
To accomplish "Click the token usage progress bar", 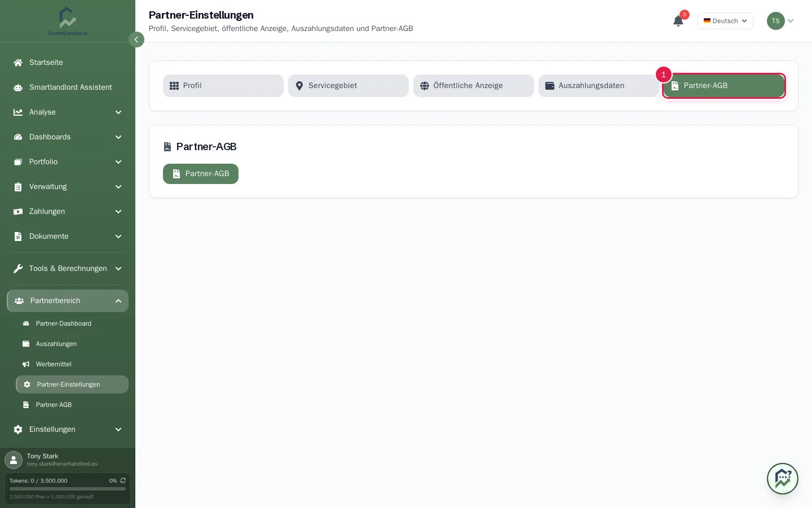I will click(x=68, y=489).
